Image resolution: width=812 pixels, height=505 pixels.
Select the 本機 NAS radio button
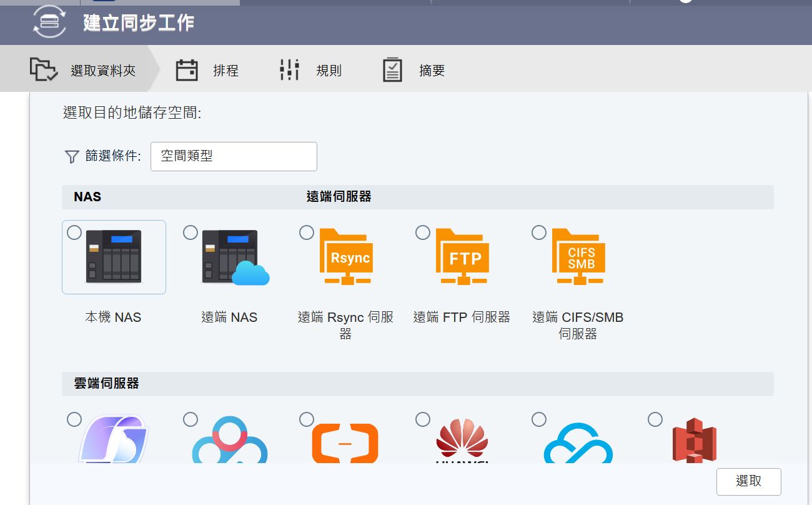click(x=74, y=232)
